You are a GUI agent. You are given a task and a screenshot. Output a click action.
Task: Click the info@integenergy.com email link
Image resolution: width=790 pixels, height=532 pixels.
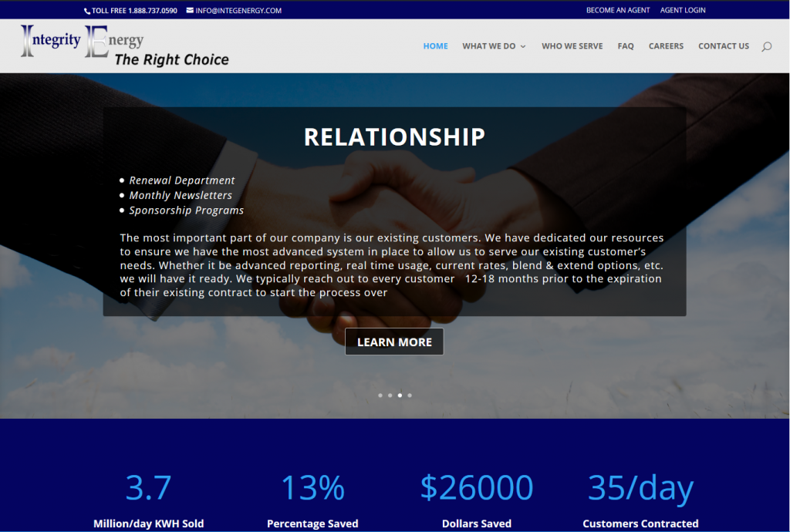click(x=238, y=11)
